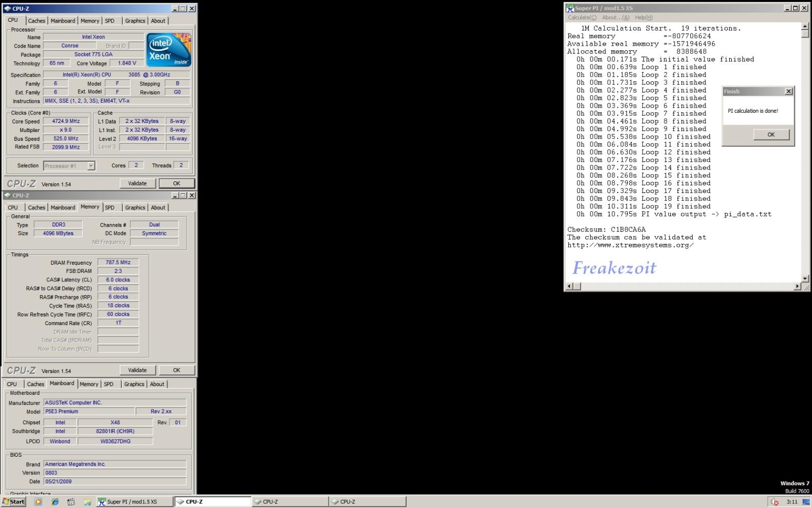Open the Caches tab in top CPU-Z window
This screenshot has height=508, width=812.
(x=37, y=21)
